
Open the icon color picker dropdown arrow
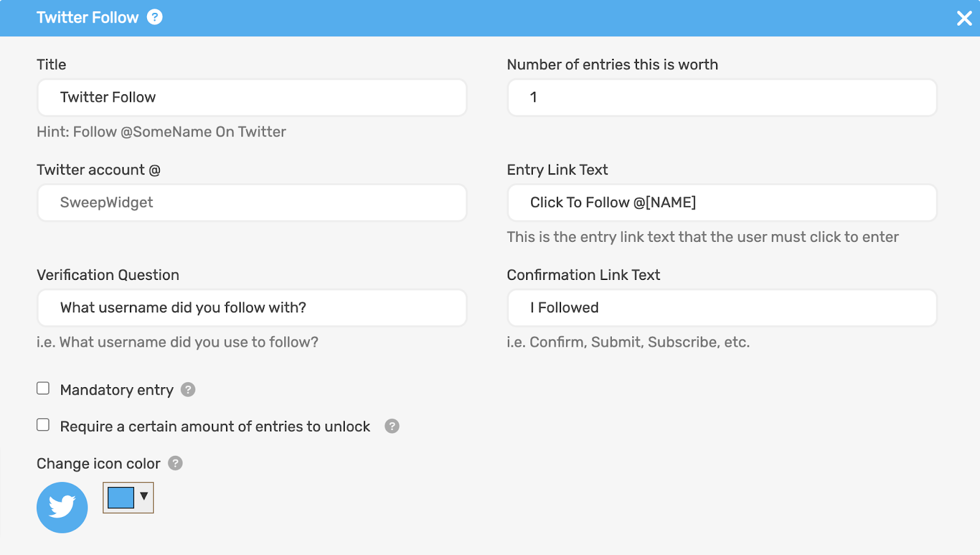tap(144, 496)
